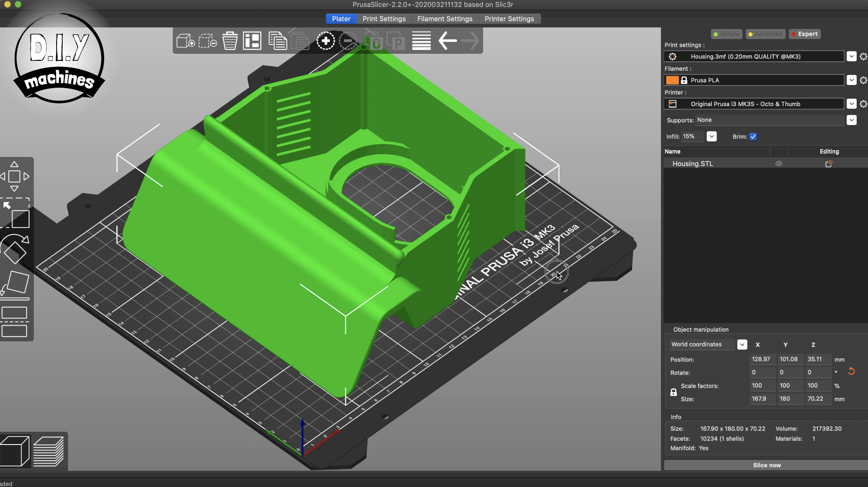The image size is (868, 487).
Task: Open the Printer Settings tab
Action: click(509, 19)
